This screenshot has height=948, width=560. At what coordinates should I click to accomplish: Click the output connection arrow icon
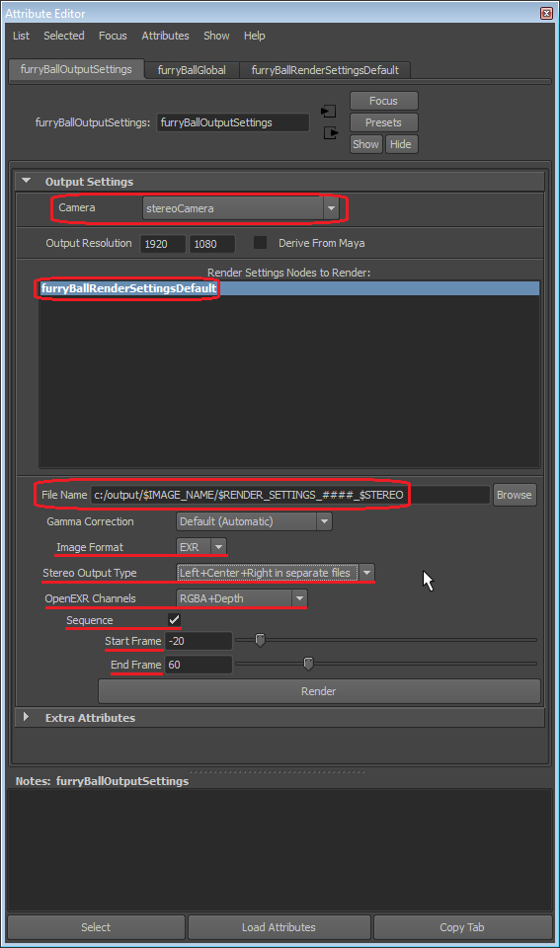(331, 133)
